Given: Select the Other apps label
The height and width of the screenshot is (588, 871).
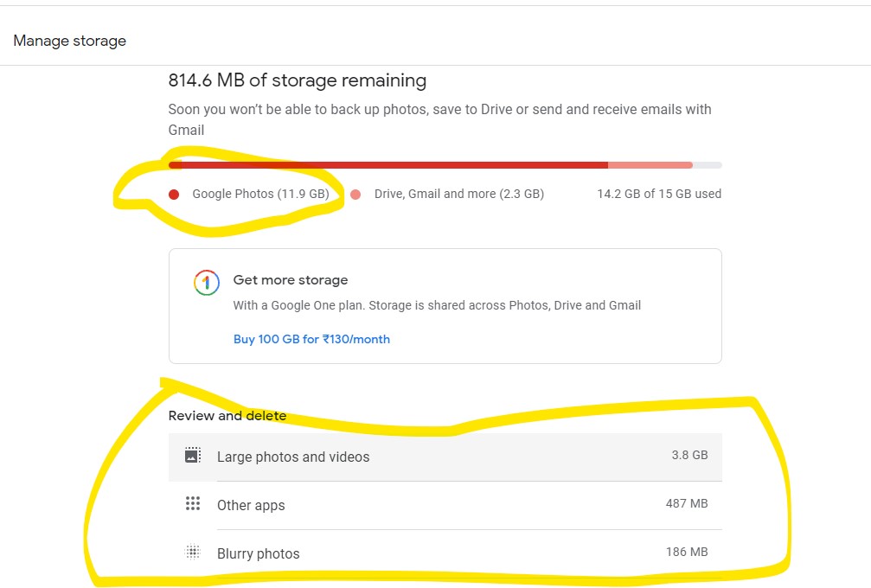Looking at the screenshot, I should click(251, 506).
